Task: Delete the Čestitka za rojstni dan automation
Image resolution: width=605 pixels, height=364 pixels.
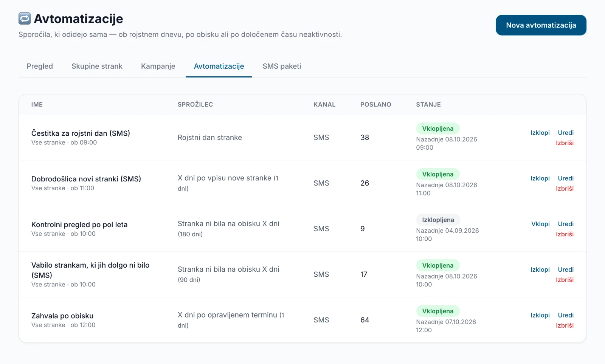Action: [565, 143]
